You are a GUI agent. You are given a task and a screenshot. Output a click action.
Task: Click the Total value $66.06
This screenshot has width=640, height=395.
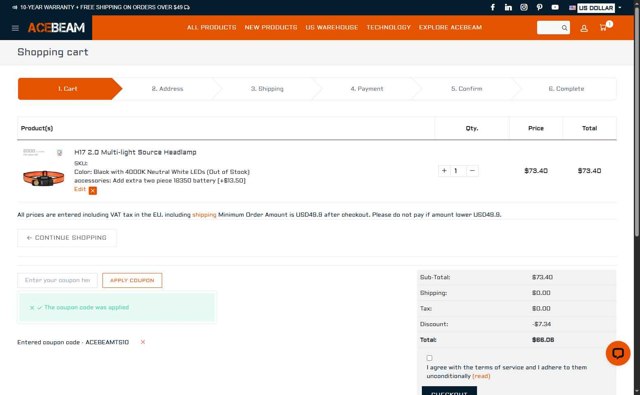[543, 340]
